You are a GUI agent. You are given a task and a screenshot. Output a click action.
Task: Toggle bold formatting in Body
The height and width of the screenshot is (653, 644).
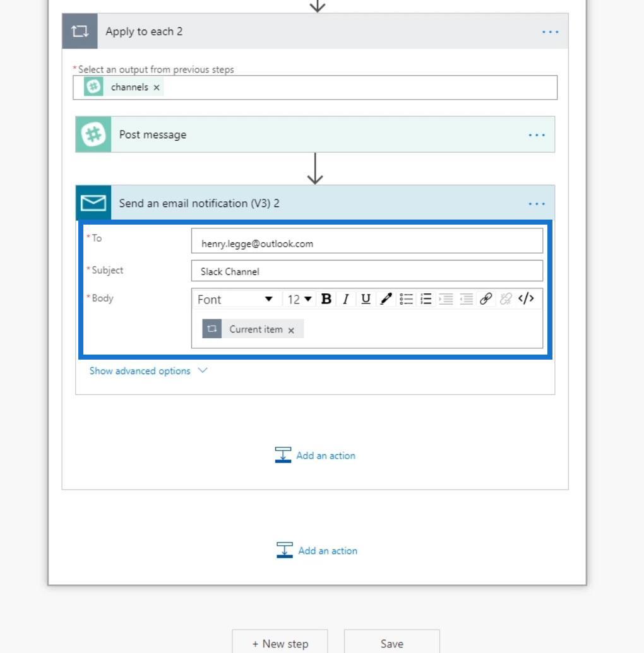click(326, 299)
